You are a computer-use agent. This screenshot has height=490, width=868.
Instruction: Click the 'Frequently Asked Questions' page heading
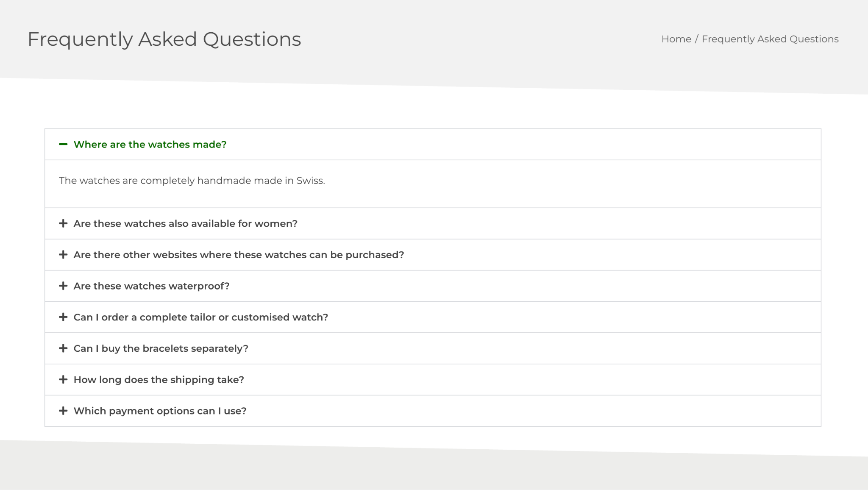164,39
